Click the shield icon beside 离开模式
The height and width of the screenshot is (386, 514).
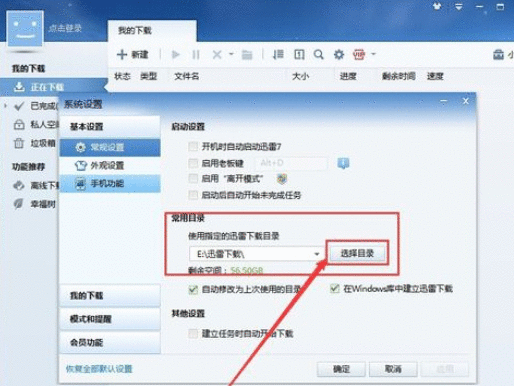coord(282,179)
